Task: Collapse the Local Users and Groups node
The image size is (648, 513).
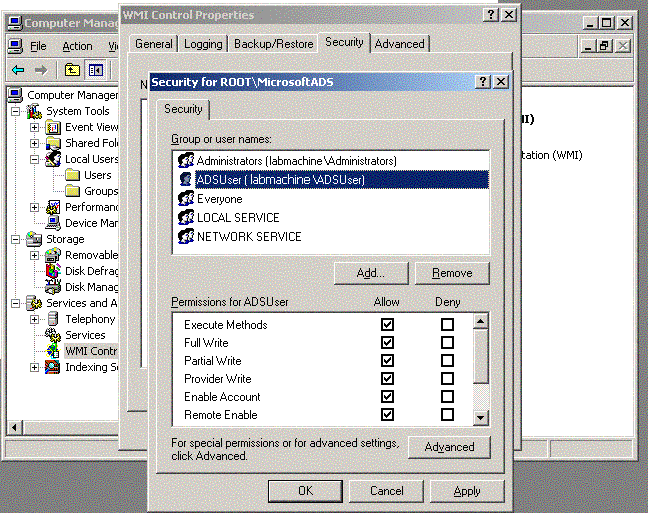Action: 35,160
